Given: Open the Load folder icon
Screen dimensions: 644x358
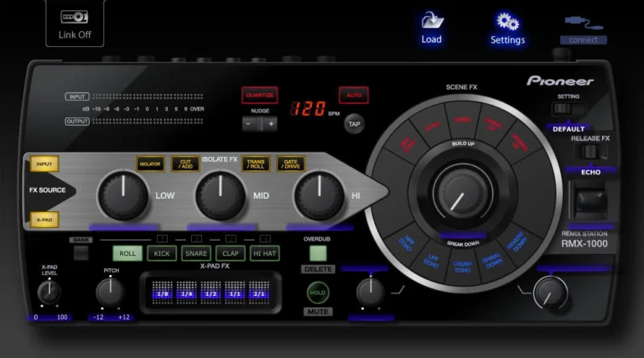Looking at the screenshot, I should 432,20.
